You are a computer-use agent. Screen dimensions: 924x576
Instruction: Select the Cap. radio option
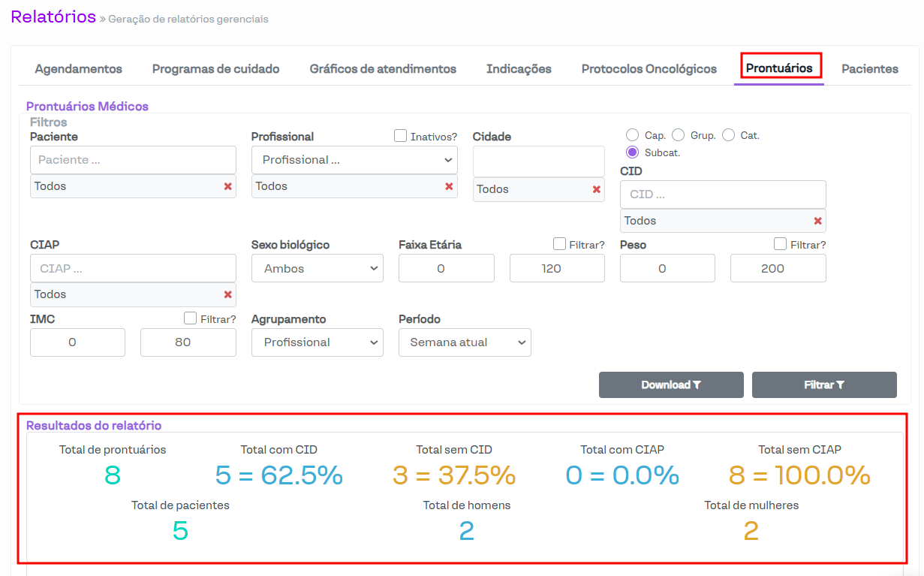pyautogui.click(x=632, y=135)
